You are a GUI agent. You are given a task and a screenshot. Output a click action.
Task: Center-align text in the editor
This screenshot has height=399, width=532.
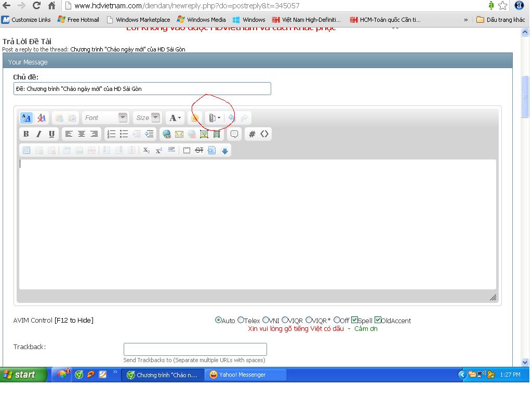point(82,134)
